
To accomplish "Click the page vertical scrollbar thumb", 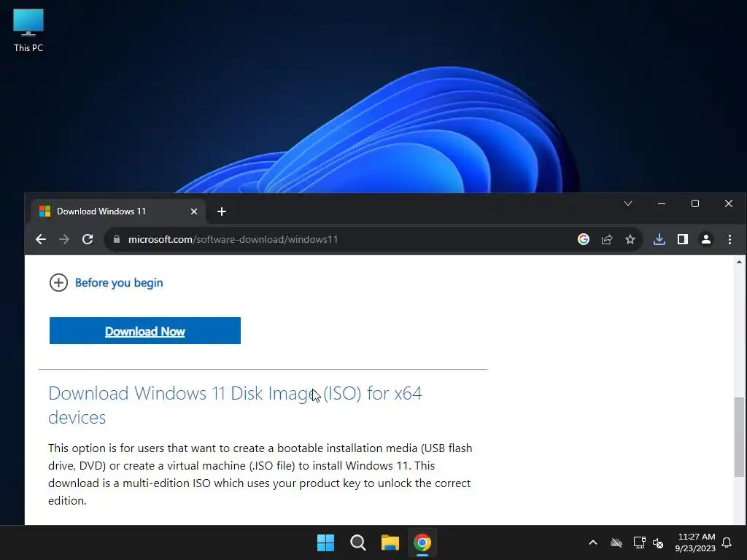I will click(x=739, y=437).
